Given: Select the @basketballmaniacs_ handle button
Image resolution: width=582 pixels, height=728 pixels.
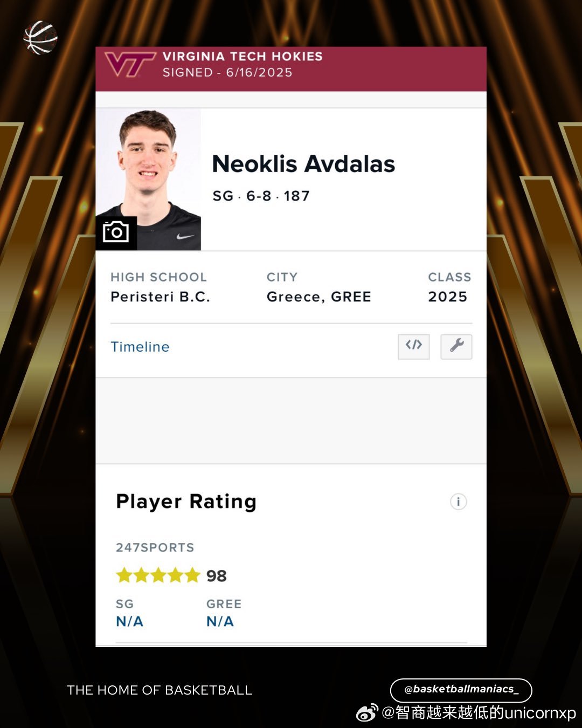Looking at the screenshot, I should coord(461,690).
